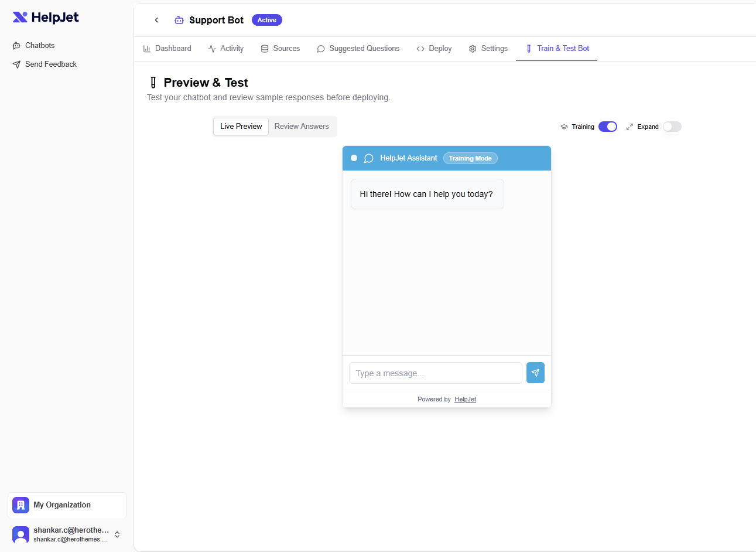Screen dimensions: 756x552
Task: Click the chat bubble icon in widget header
Action: [369, 158]
